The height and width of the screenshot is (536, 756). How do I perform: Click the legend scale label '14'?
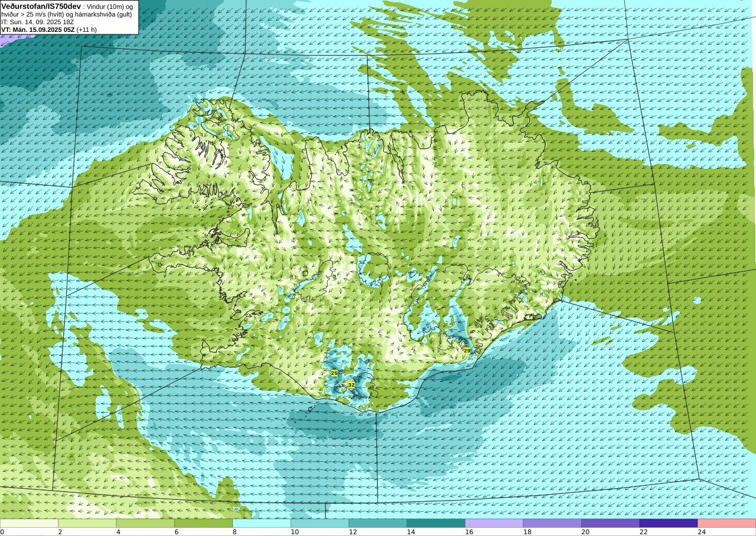click(410, 532)
